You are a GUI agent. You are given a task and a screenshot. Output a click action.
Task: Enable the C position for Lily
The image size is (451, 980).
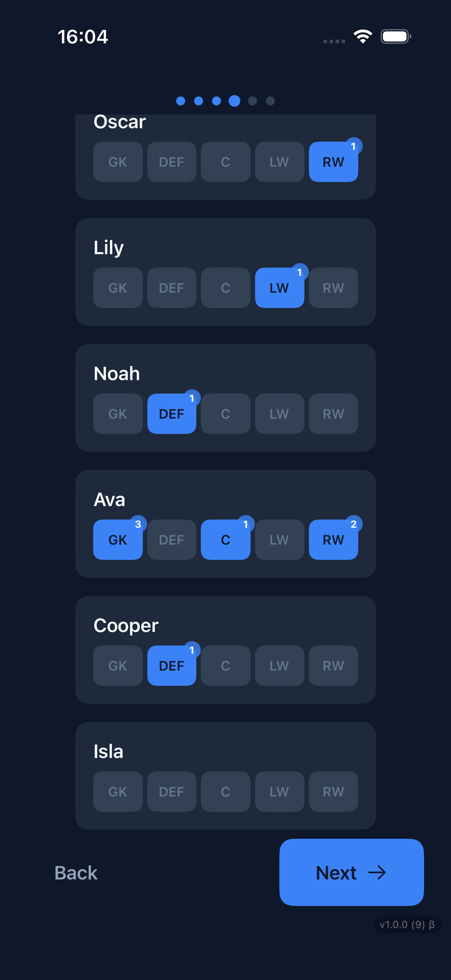[x=225, y=288]
